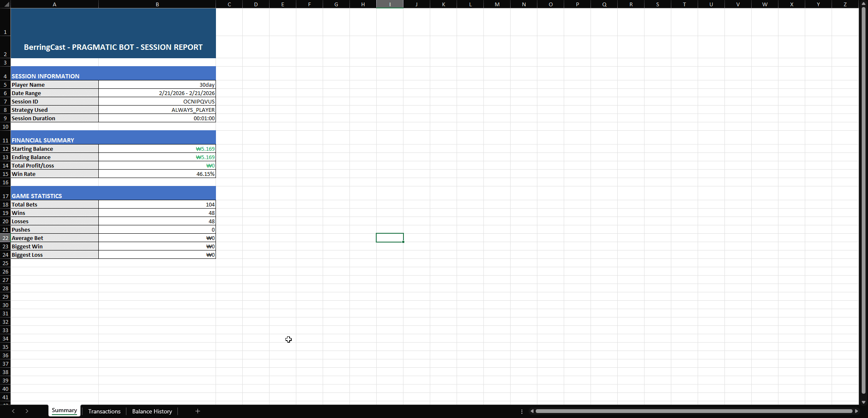The height and width of the screenshot is (418, 868).
Task: Select row 22 header
Action: pyautogui.click(x=5, y=238)
